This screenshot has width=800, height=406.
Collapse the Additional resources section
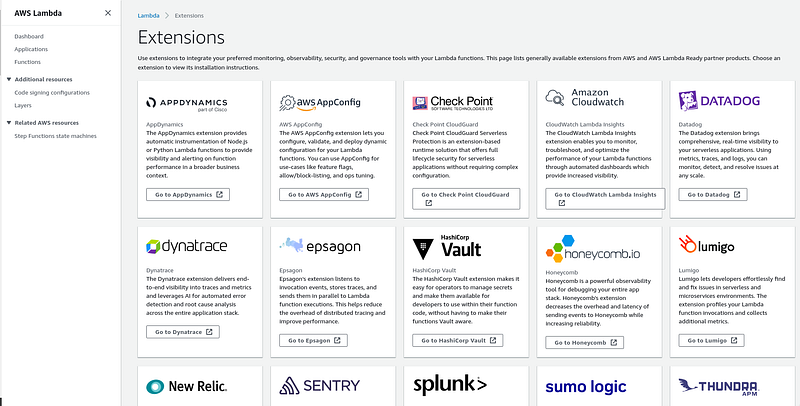[x=9, y=80]
